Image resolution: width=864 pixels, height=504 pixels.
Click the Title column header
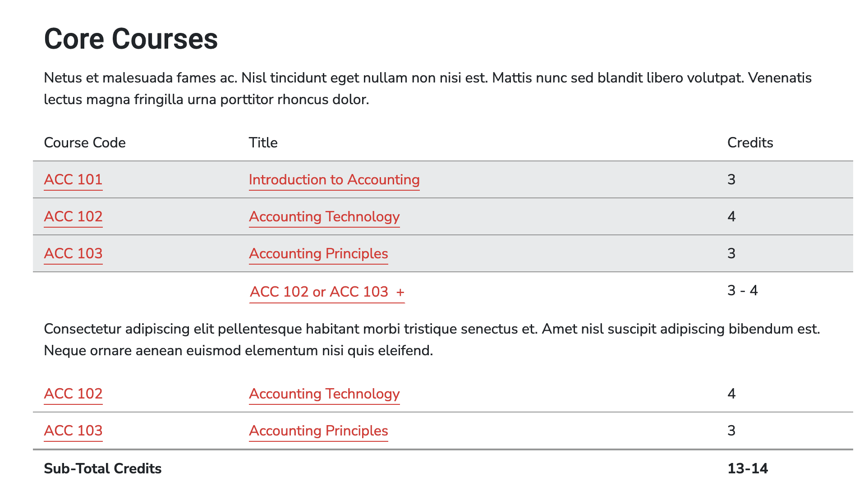[x=263, y=143]
